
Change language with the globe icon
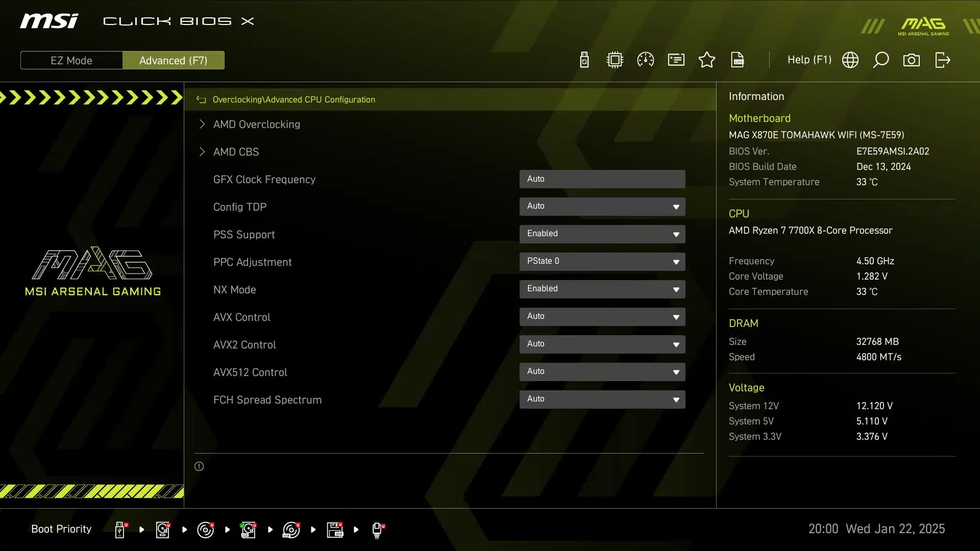[850, 60]
